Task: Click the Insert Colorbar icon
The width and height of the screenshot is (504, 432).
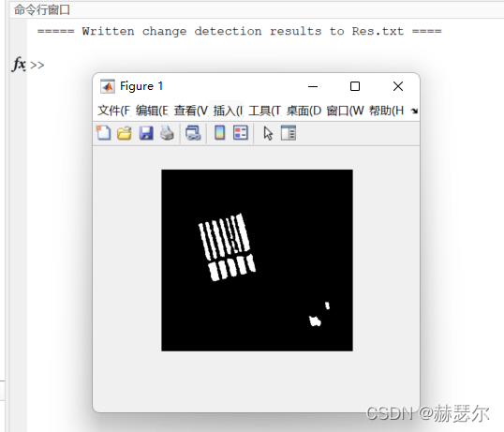Action: coord(219,133)
